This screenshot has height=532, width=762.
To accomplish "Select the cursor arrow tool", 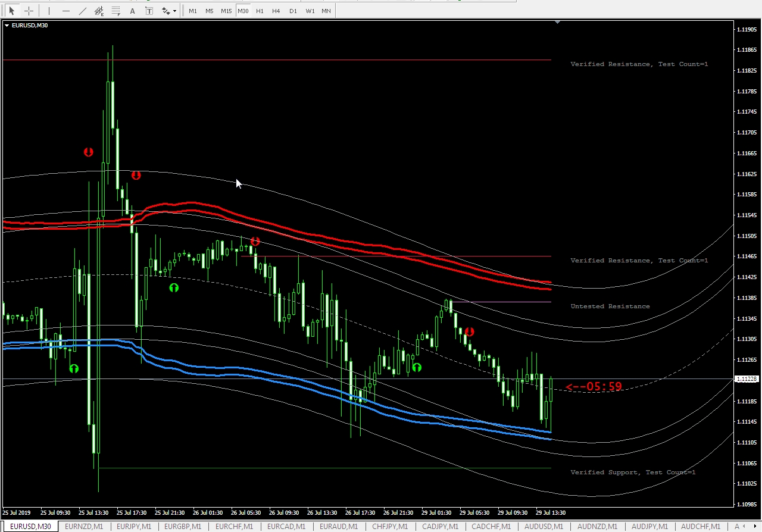I will pos(11,11).
